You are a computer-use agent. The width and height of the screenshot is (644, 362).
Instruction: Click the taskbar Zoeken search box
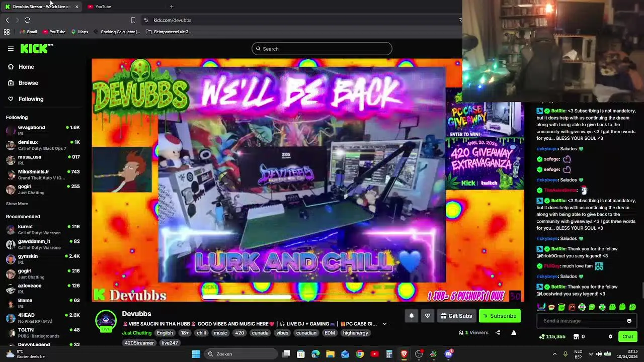(x=240, y=354)
